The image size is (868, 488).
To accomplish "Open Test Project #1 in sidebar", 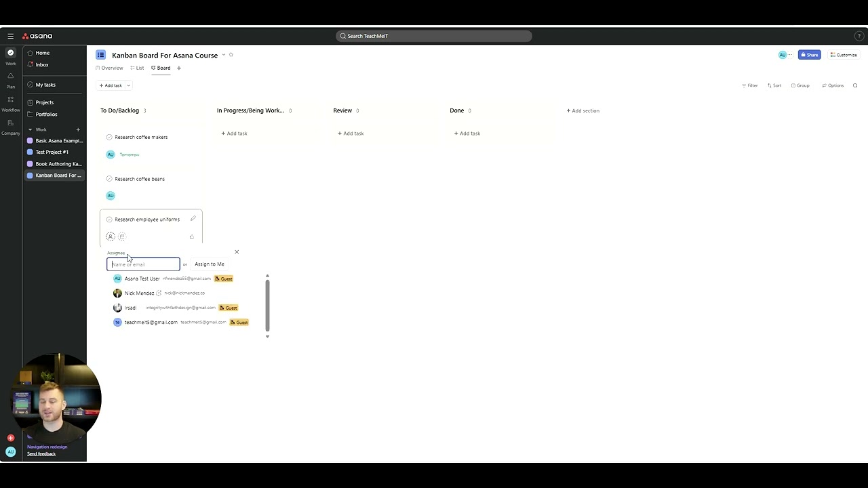I will coord(54,152).
